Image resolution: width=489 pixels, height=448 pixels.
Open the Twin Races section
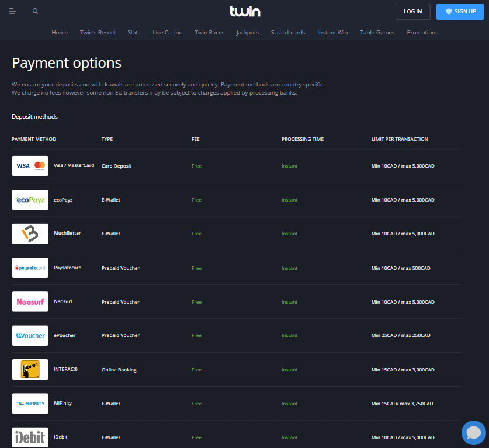(210, 33)
